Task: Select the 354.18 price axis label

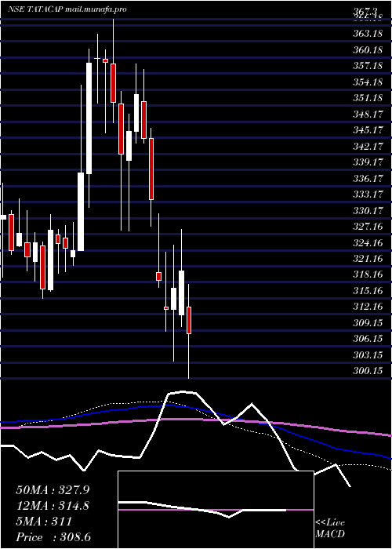Action: click(x=368, y=82)
